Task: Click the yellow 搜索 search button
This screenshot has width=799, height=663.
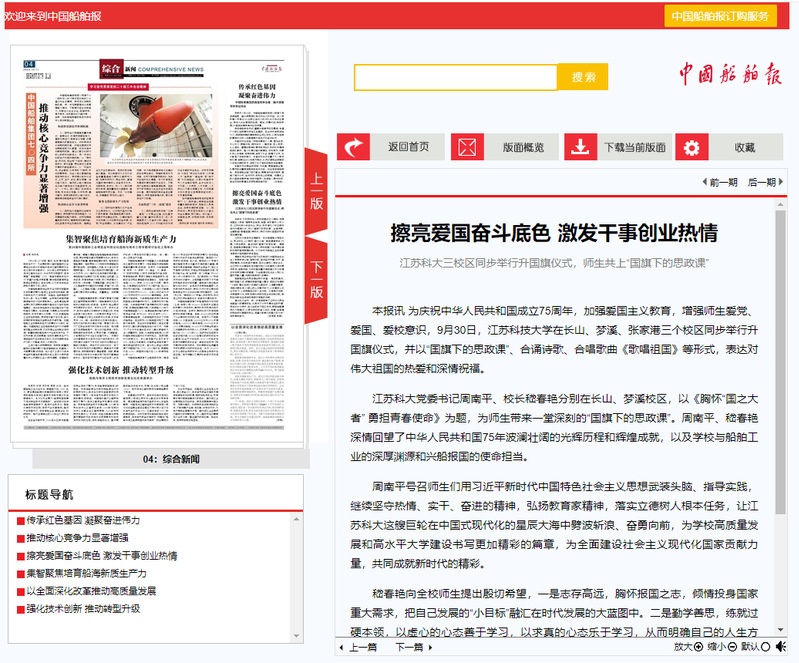Action: pyautogui.click(x=582, y=77)
